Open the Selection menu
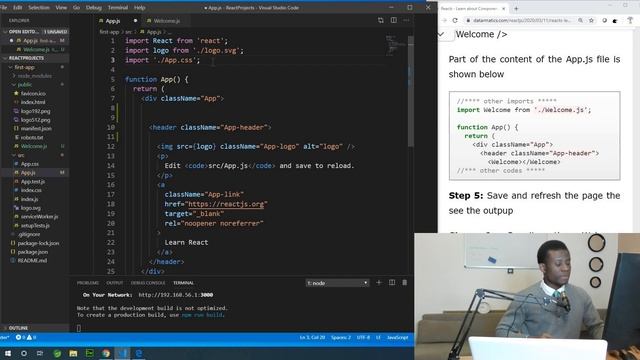 39,7
